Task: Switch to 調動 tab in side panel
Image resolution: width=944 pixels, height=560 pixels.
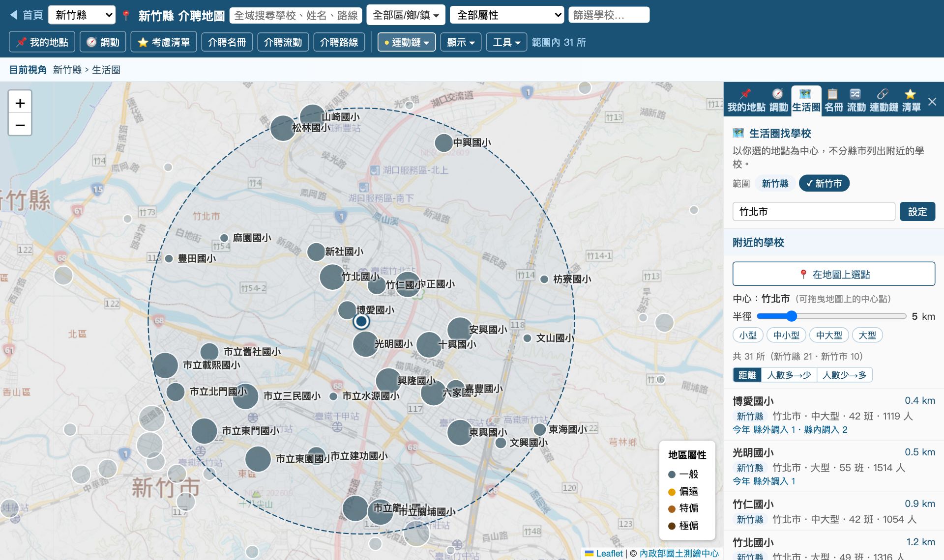Action: point(778,101)
